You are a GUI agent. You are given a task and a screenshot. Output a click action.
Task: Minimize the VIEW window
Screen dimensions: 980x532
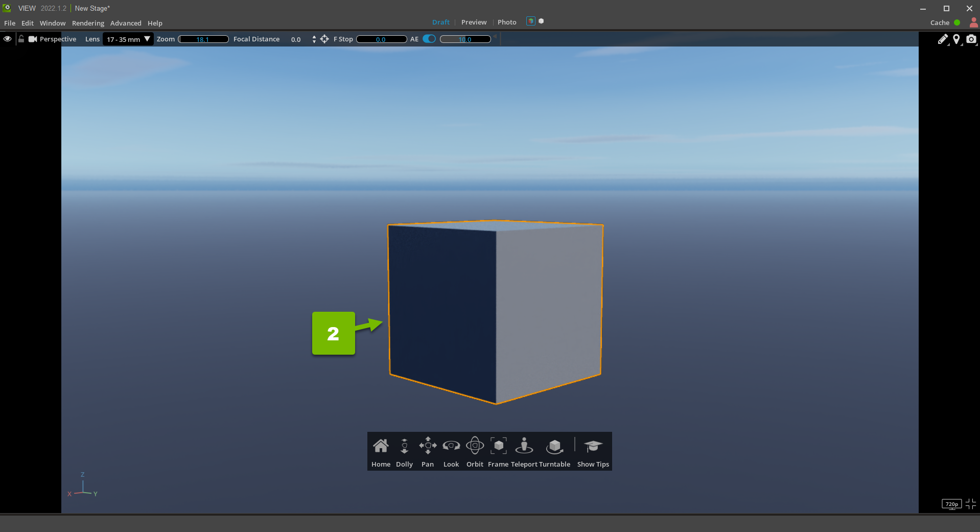click(923, 8)
